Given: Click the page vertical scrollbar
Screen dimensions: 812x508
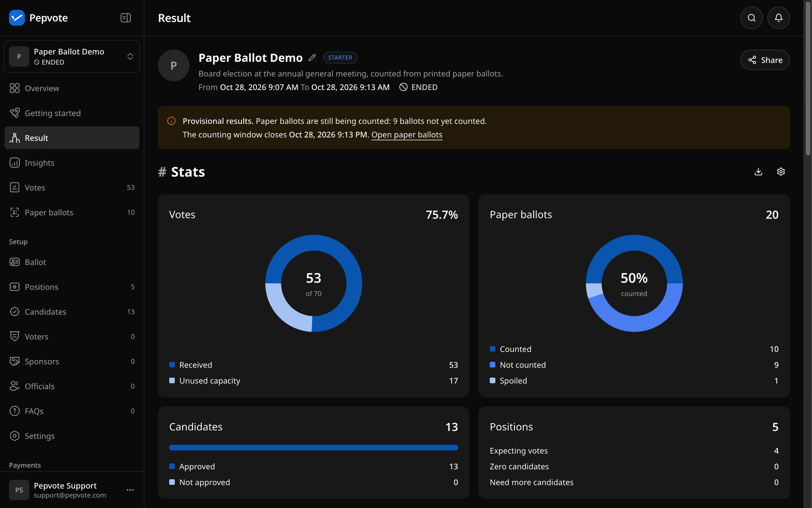Looking at the screenshot, I should (x=808, y=79).
